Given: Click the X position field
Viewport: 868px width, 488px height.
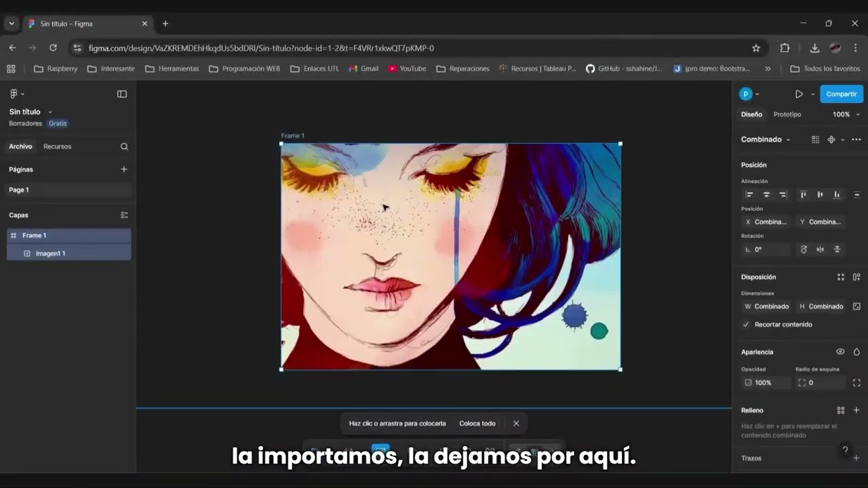Looking at the screenshot, I should coord(767,222).
